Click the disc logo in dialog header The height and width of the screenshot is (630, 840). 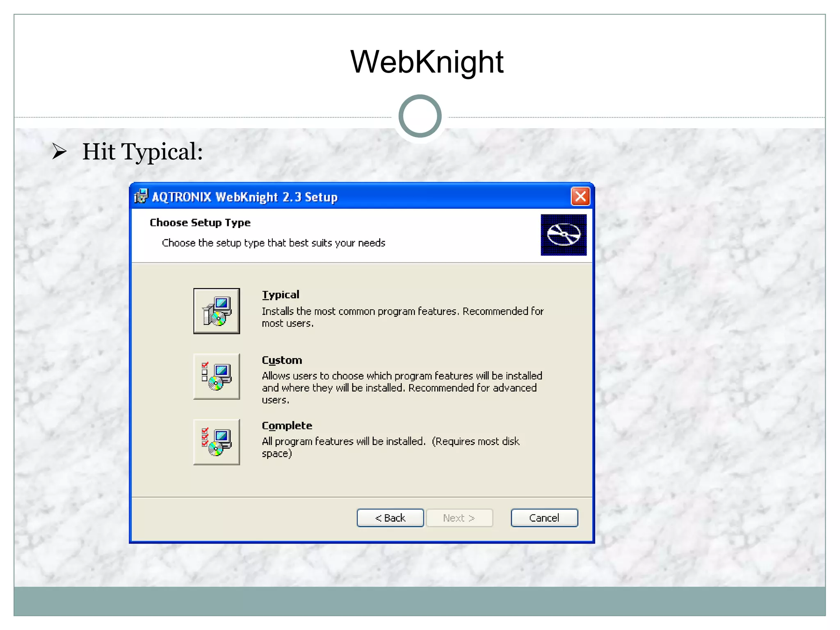[x=564, y=235]
